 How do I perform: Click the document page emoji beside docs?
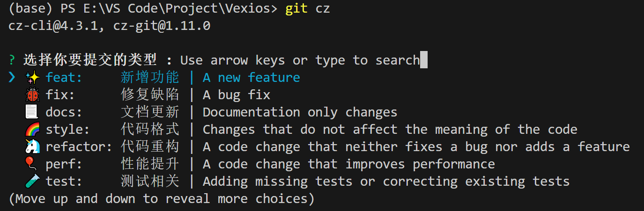click(x=32, y=112)
